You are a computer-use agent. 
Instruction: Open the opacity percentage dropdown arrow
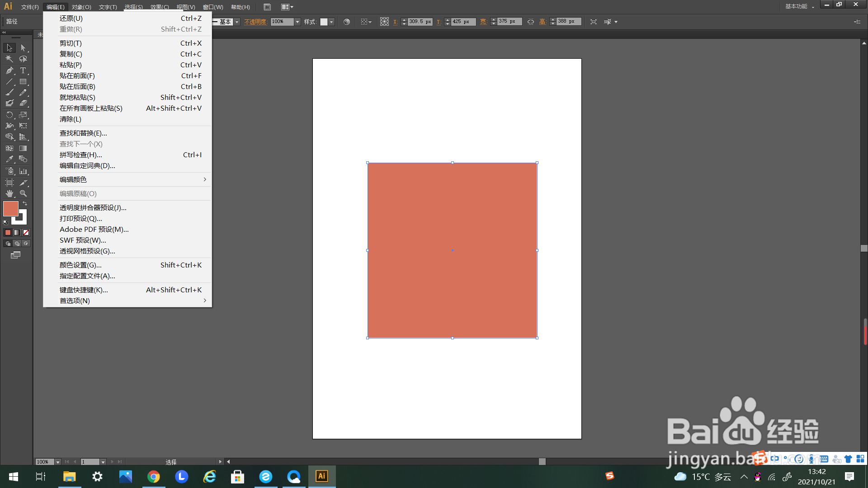coord(297,22)
